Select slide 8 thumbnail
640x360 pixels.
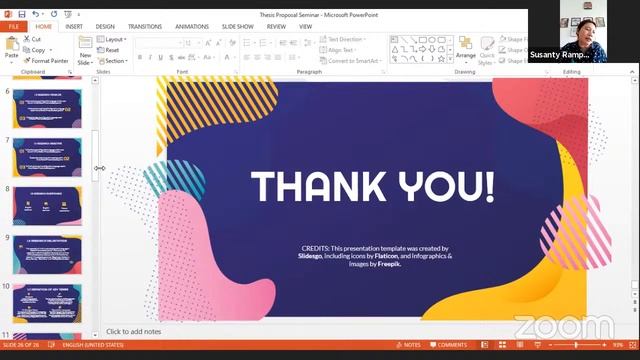pyautogui.click(x=47, y=206)
